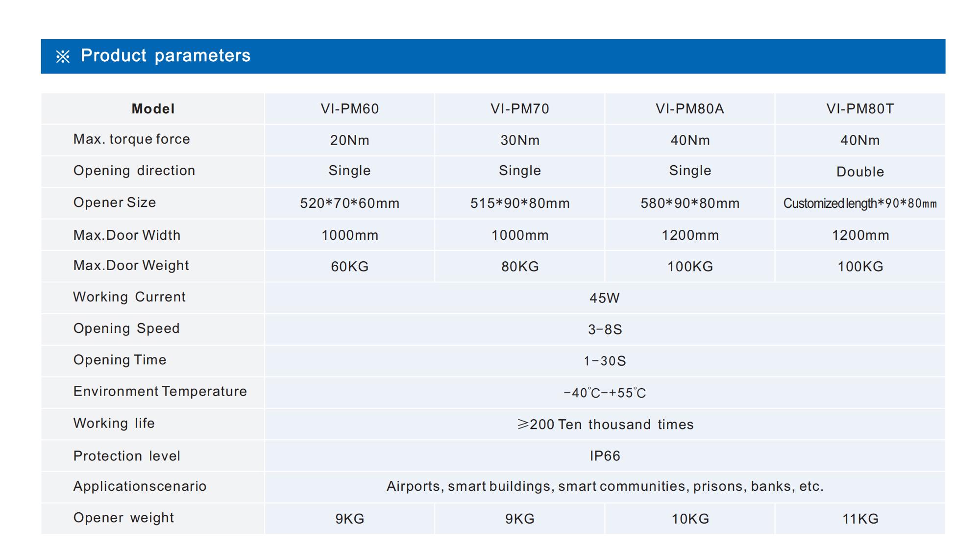The image size is (980, 552).
Task: Click the 80KG max door weight value
Action: (519, 267)
